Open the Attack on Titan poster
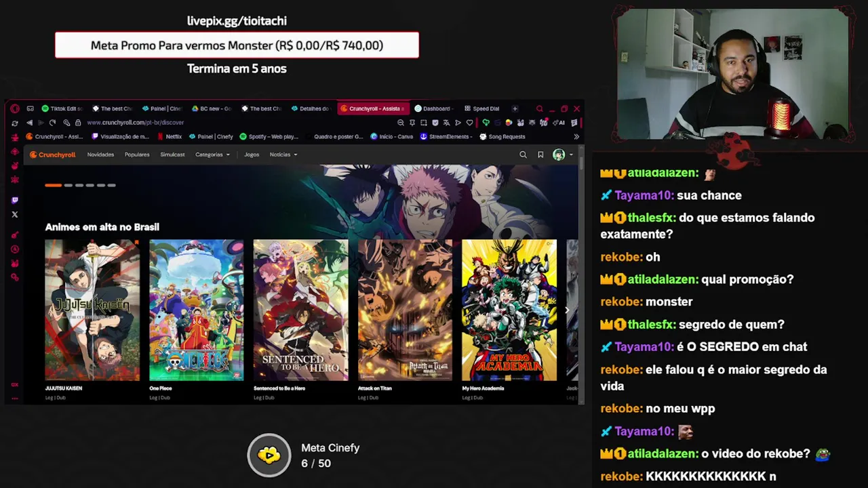This screenshot has height=488, width=868. point(405,310)
